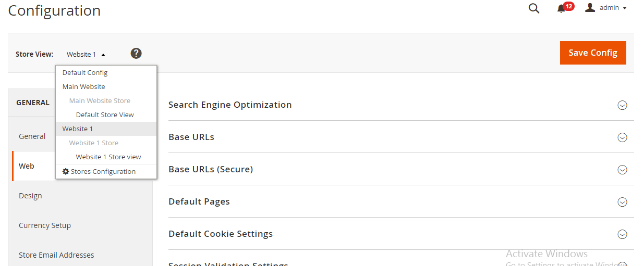Screen dimensions: 644x266
Task: Select Default Store View option
Action: [105, 115]
